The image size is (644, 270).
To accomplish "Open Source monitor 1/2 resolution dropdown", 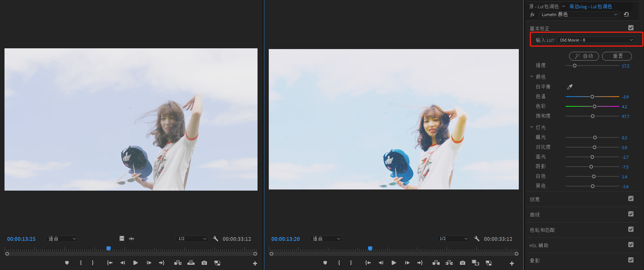I will pos(192,239).
